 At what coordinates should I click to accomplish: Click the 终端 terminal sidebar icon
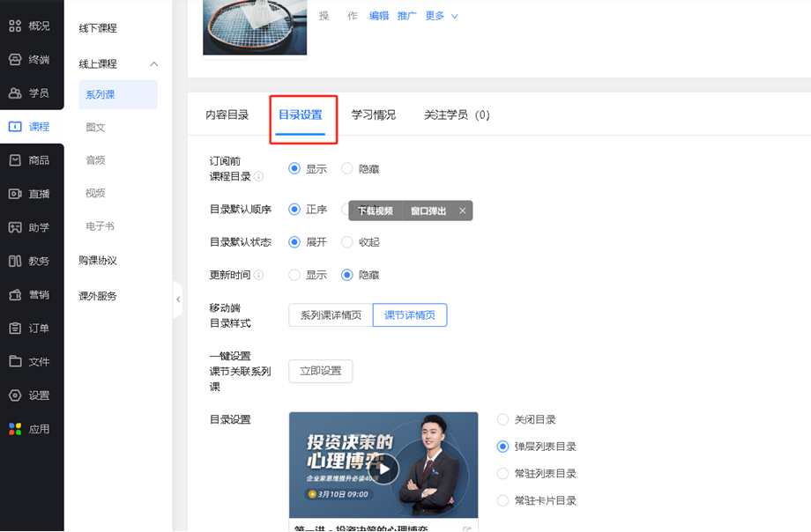(x=15, y=60)
